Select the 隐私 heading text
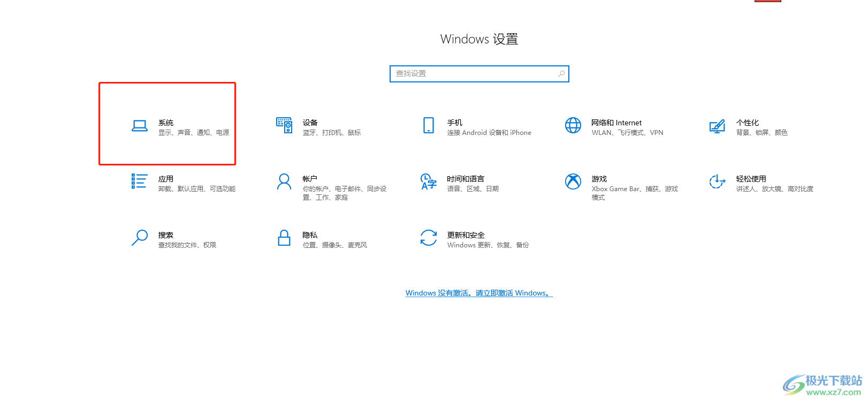Viewport: 868px width, 401px height. [310, 235]
